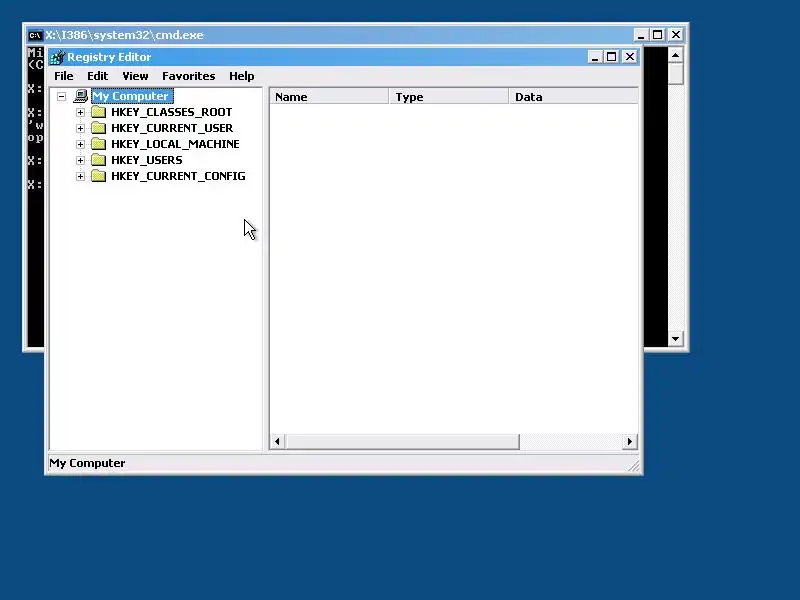Click the Registry Editor title text

coord(109,57)
